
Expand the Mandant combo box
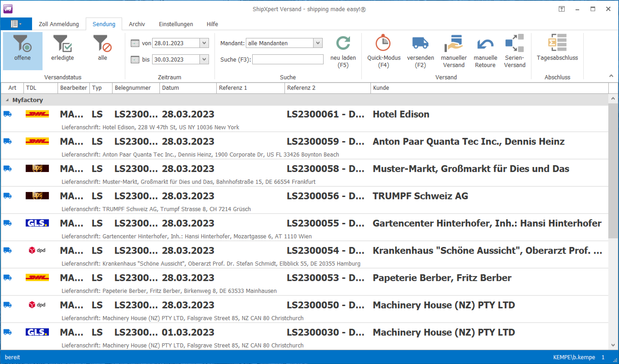pos(318,43)
